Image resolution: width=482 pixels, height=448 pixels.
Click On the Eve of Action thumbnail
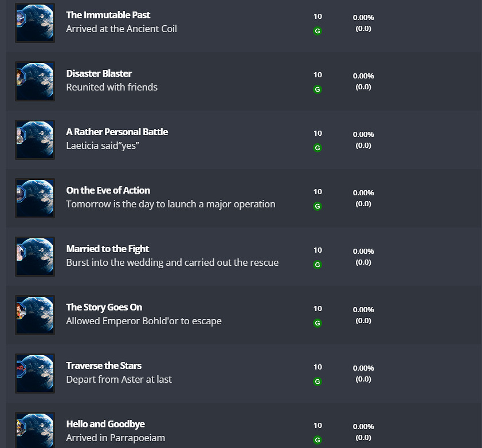(x=35, y=198)
